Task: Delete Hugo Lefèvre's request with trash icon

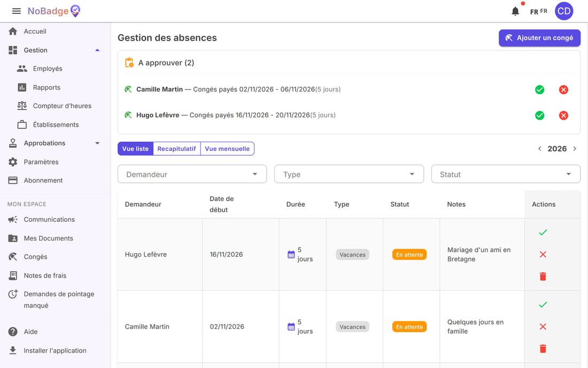Action: click(x=543, y=277)
